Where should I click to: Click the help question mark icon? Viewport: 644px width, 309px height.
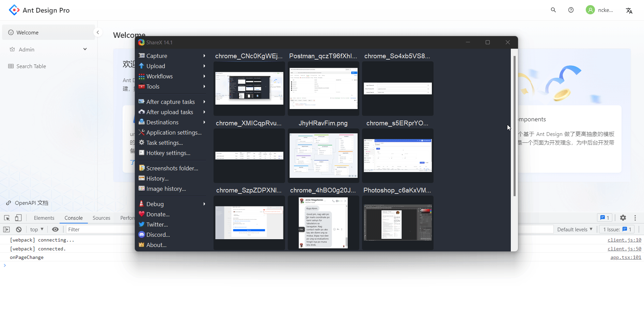coord(571,10)
